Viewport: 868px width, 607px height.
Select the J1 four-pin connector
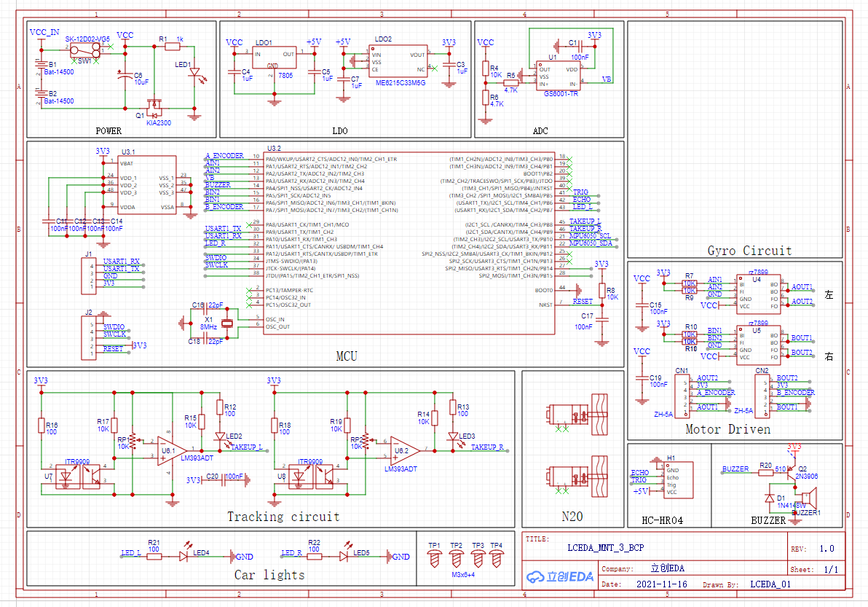tap(89, 275)
